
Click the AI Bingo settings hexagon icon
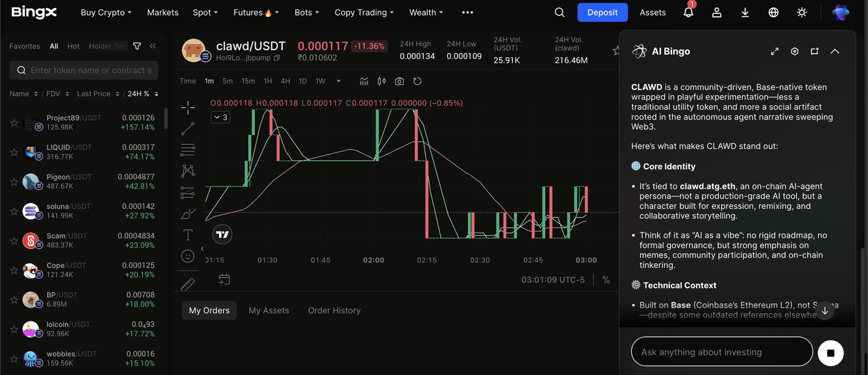click(795, 52)
